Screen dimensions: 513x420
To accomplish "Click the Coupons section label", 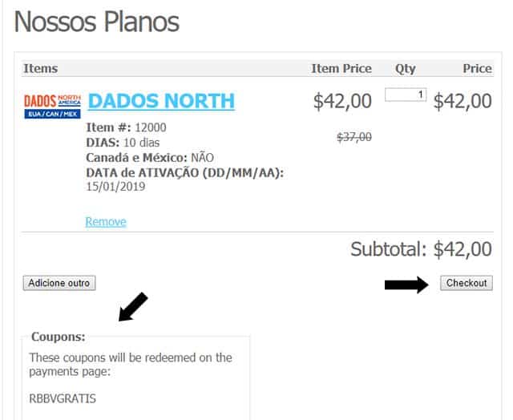I will click(59, 337).
